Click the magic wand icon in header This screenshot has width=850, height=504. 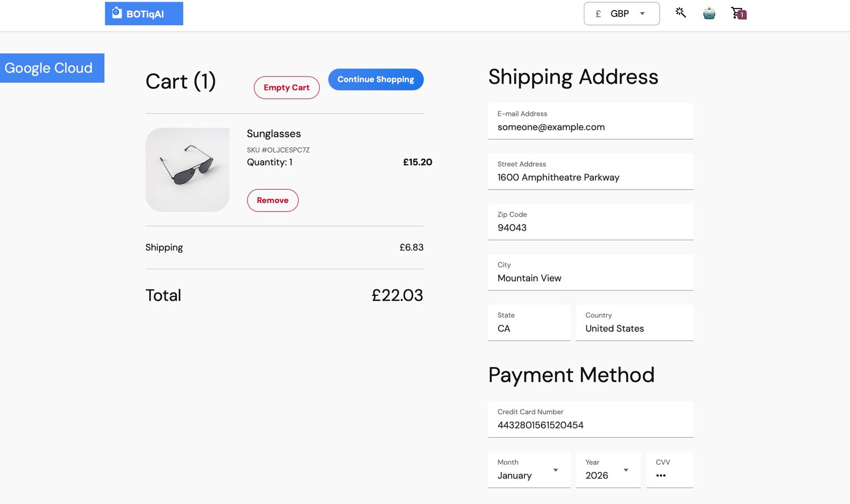tap(681, 13)
